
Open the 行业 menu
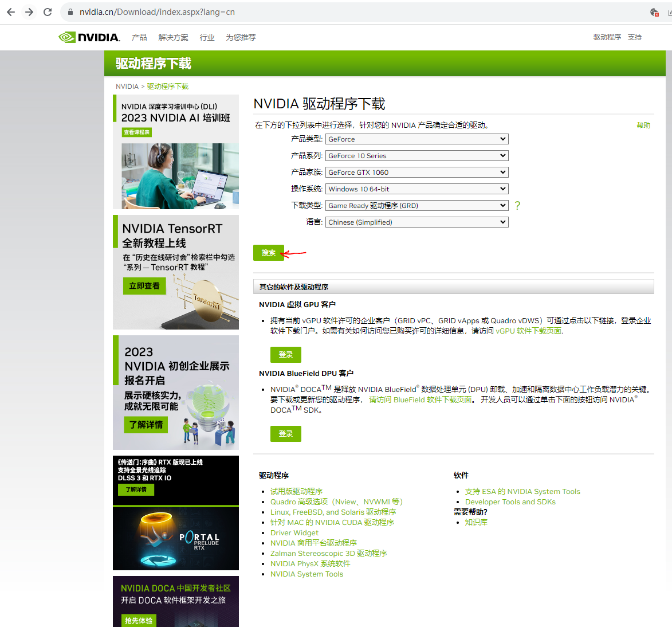207,37
